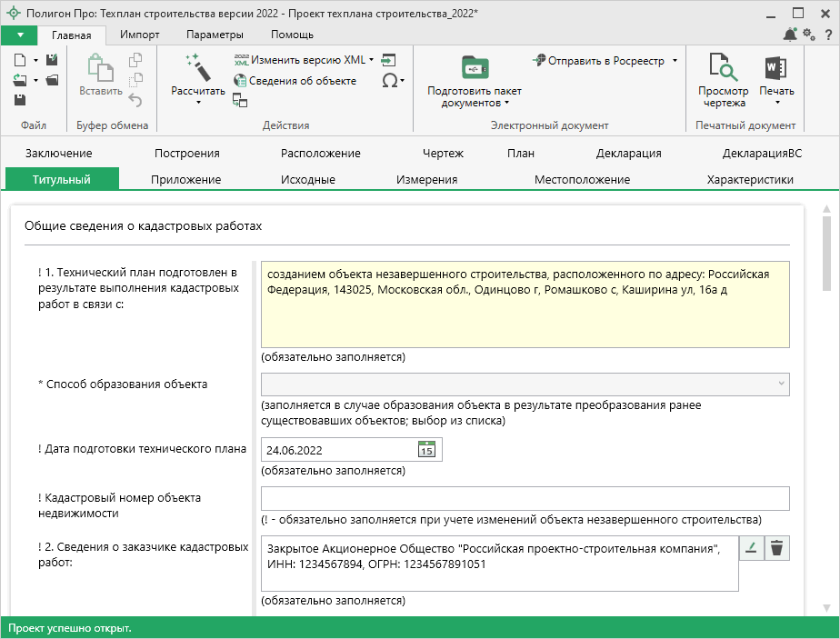Edit customer info with pencil icon
Screen dimensions: 840x639
point(751,547)
